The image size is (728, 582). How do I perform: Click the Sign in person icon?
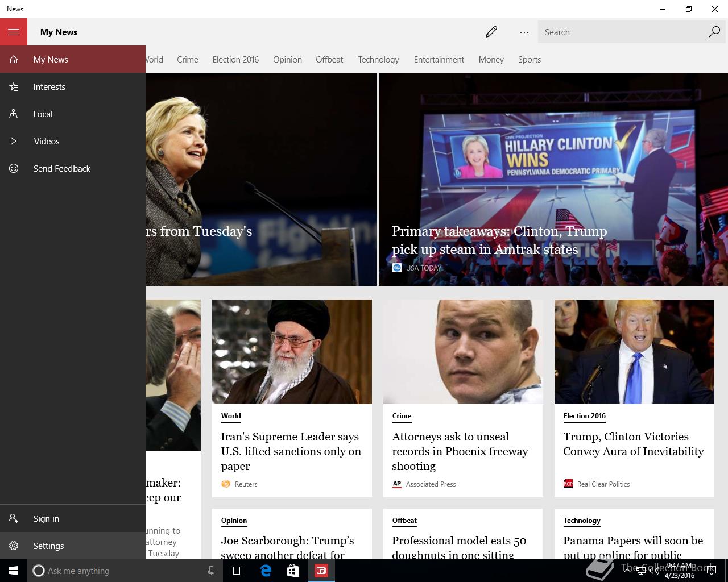14,518
